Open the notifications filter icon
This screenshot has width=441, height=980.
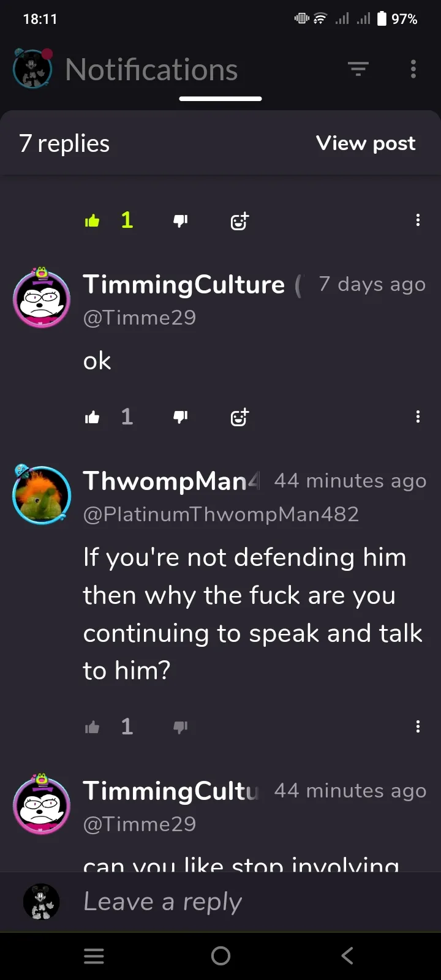tap(358, 69)
